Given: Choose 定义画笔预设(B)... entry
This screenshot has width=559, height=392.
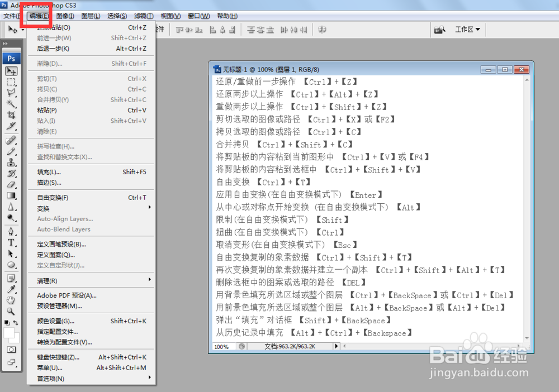Looking at the screenshot, I should coord(91,244).
